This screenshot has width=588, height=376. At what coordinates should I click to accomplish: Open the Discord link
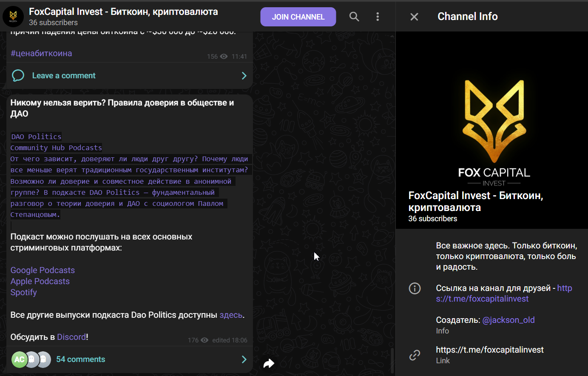tap(71, 337)
